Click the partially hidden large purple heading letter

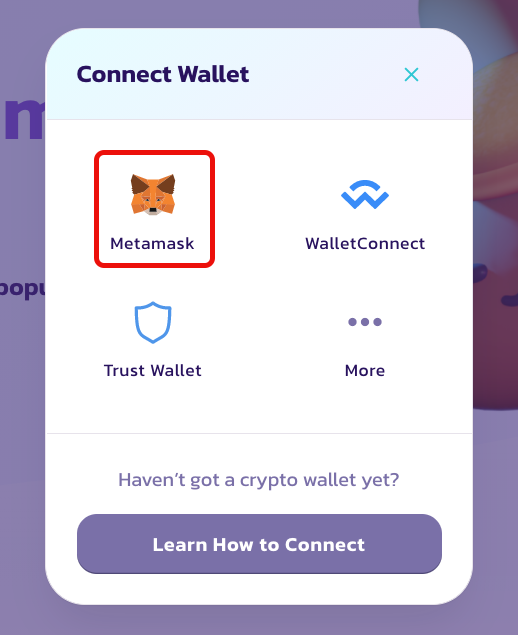tap(23, 119)
